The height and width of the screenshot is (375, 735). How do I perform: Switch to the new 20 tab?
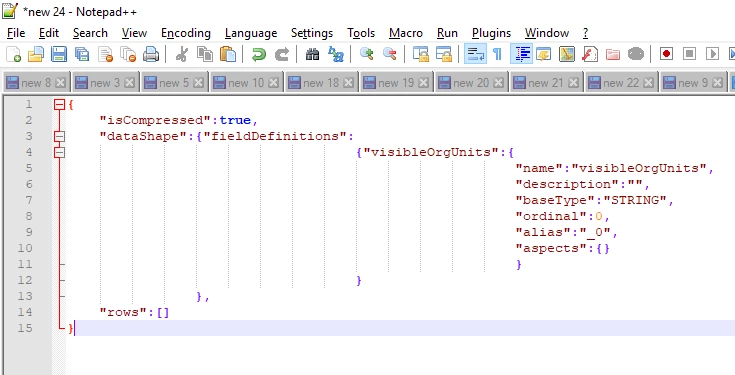[471, 83]
